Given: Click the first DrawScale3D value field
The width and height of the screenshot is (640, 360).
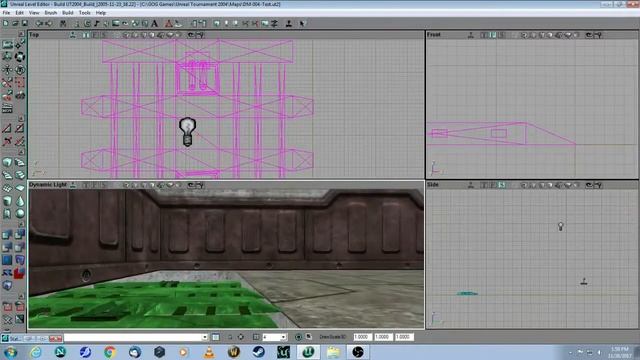Looking at the screenshot, I should (362, 337).
